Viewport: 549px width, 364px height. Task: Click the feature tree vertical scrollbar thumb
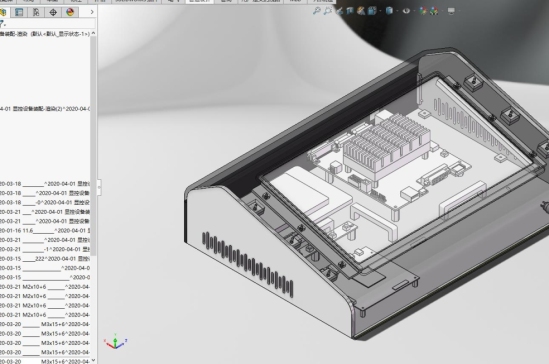click(x=93, y=145)
